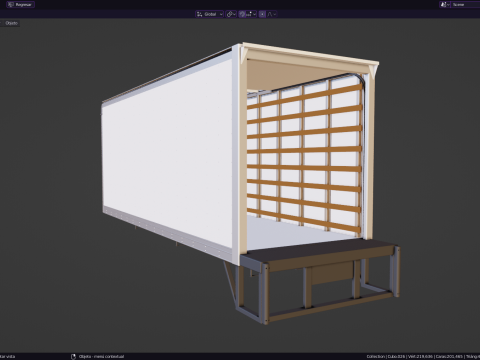Screen dimensions: 480x360
Task: Click the Regresar button at top left
Action: pyautogui.click(x=20, y=5)
